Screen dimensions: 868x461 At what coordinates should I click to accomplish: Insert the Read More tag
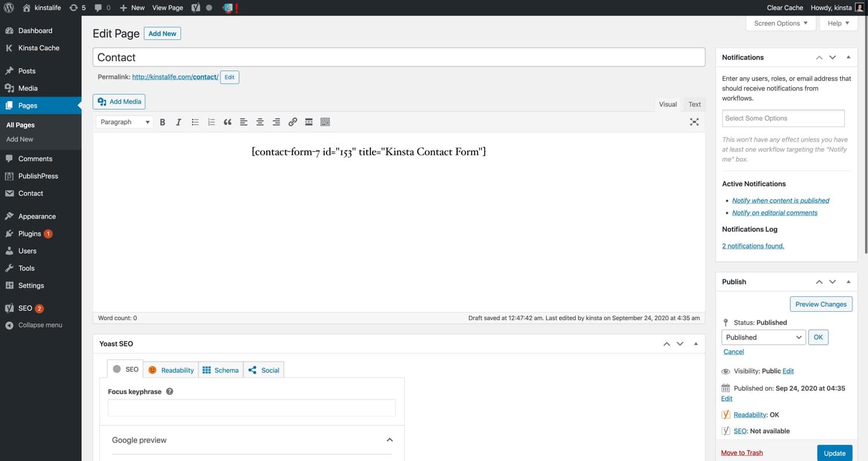point(308,121)
